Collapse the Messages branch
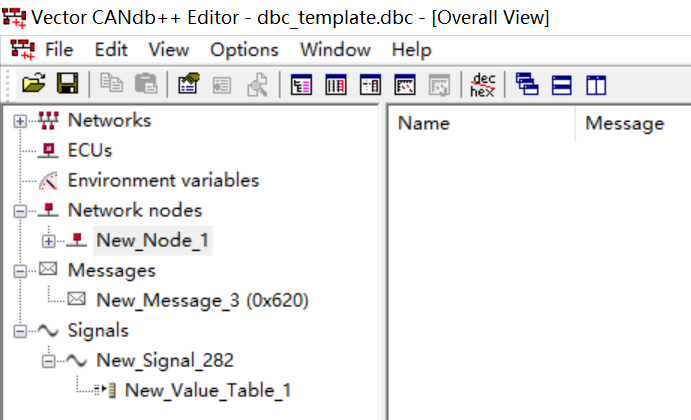The image size is (691, 420). 20,271
